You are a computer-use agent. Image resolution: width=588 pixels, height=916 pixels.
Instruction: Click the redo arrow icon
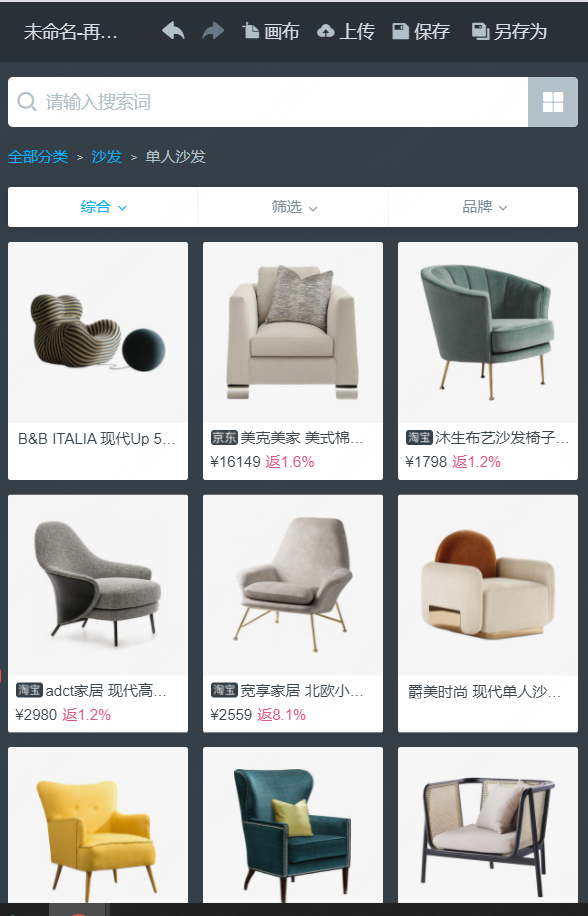[x=213, y=30]
